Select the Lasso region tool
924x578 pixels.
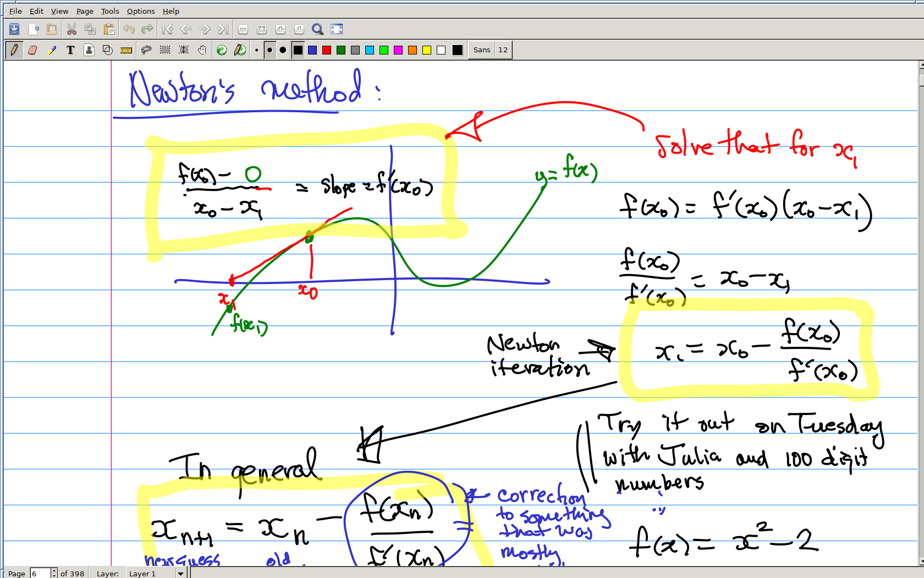coord(146,50)
